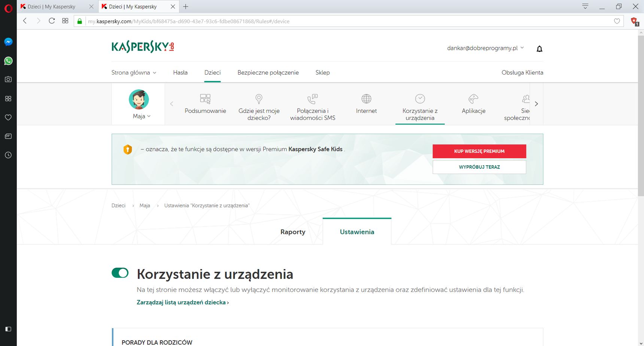
Task: Click the scrollbar down arrow
Action: coord(641,343)
